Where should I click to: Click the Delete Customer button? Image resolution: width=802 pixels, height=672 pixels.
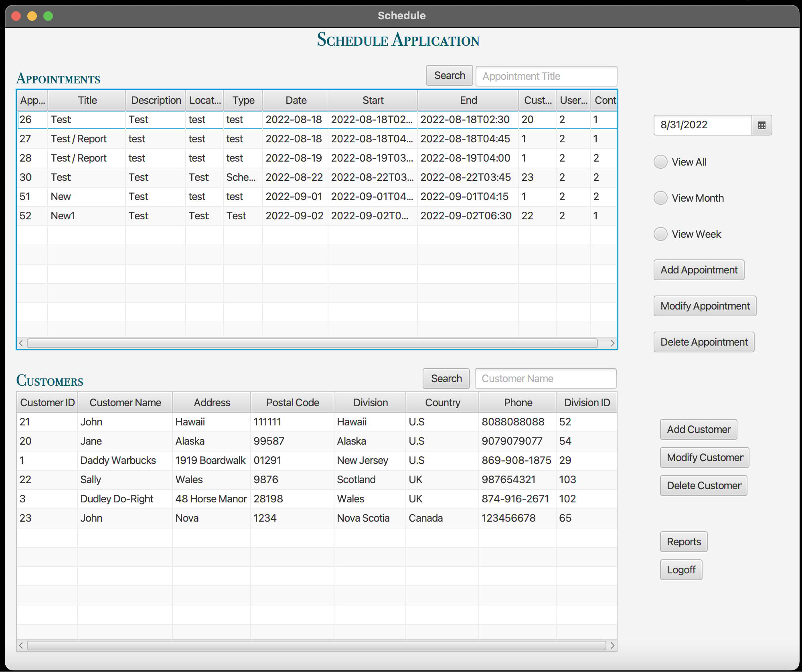pos(703,485)
